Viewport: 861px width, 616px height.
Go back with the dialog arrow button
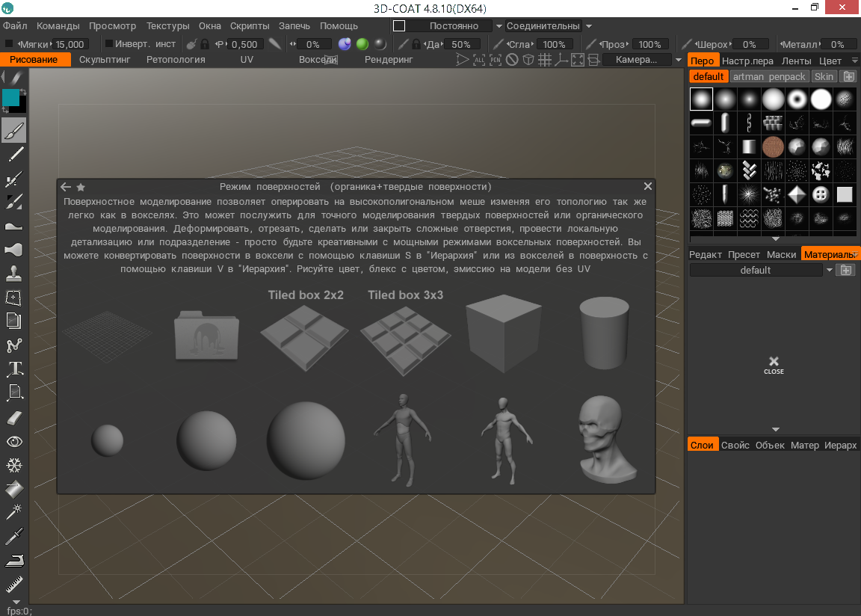pos(66,187)
